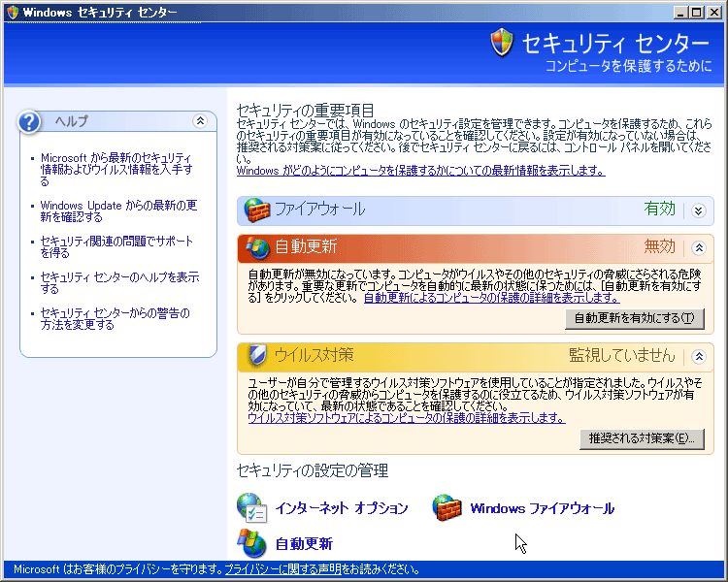
Task: Click the shield icon in ウイルス対策 header
Action: (x=256, y=356)
